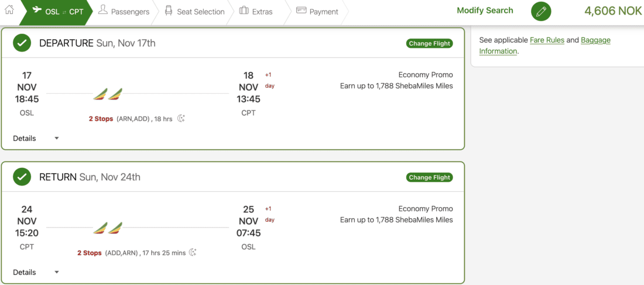644x285 pixels.
Task: Click the Seat Selection seat icon
Action: [x=169, y=11]
